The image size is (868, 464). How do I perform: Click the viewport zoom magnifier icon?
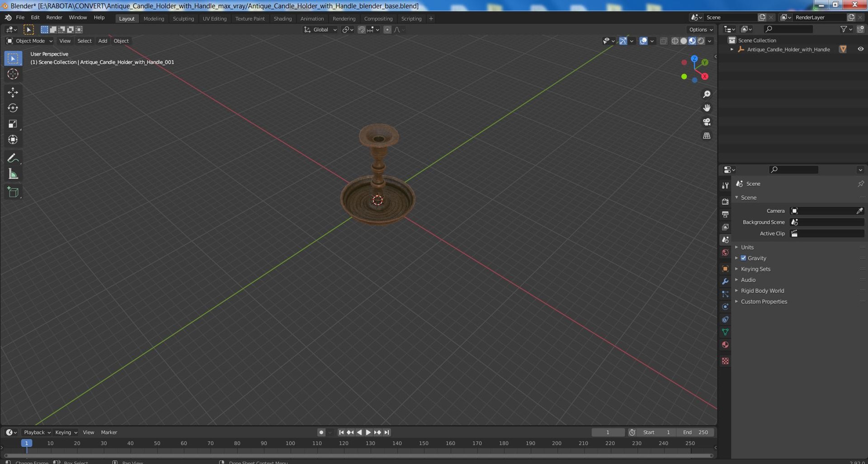[707, 94]
